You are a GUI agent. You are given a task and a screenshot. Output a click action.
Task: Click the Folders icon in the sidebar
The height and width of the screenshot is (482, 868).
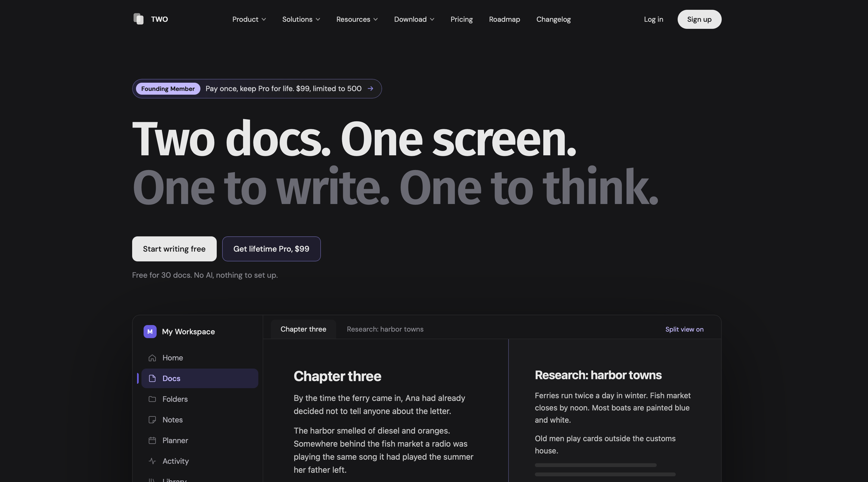[152, 399]
